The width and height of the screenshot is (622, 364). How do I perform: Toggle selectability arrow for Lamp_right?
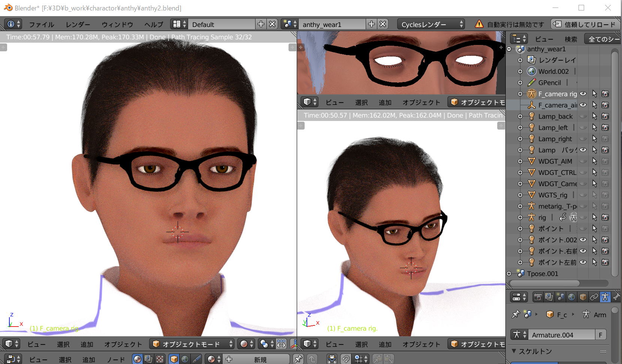point(594,139)
